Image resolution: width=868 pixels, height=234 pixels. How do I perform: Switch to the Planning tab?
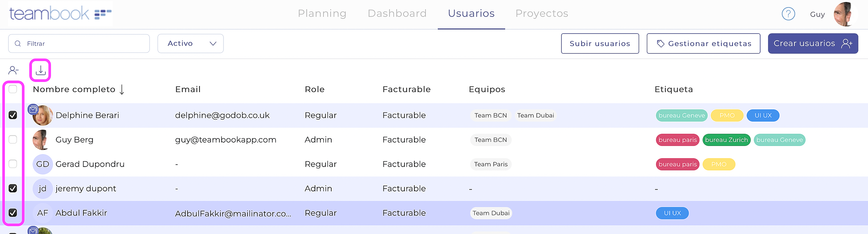coord(322,14)
